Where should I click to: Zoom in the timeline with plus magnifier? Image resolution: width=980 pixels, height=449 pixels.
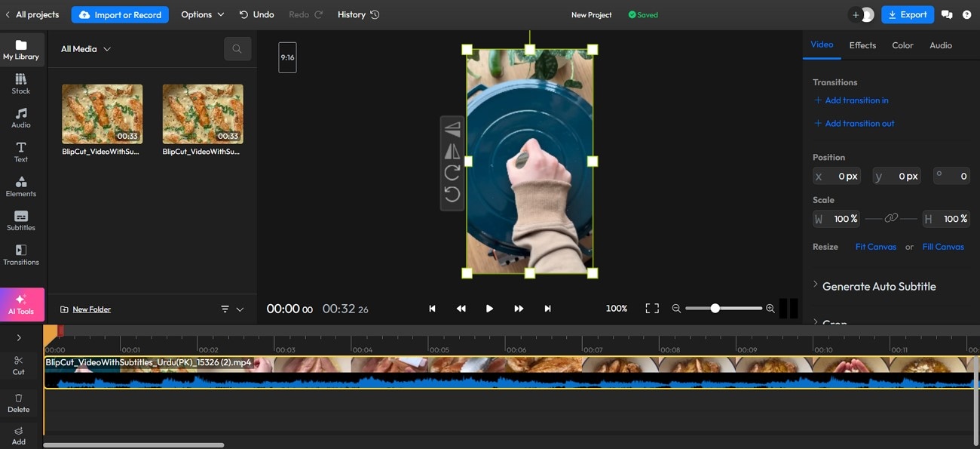pos(770,309)
